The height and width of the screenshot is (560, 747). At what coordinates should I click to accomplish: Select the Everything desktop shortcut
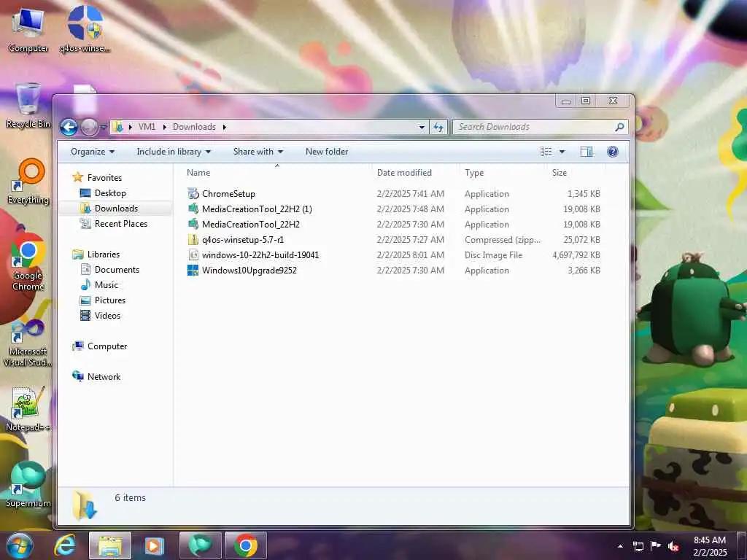28,182
